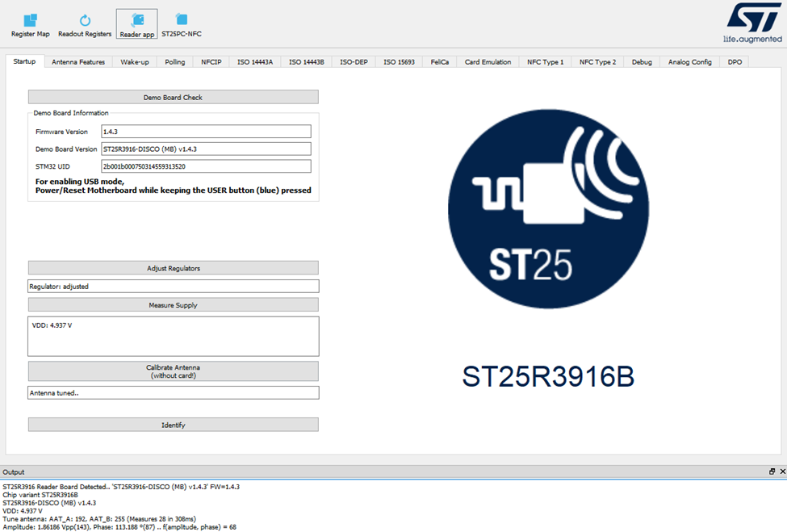Click the 'Chip variant ST25R3916B' output line
This screenshot has width=787, height=532.
40,495
